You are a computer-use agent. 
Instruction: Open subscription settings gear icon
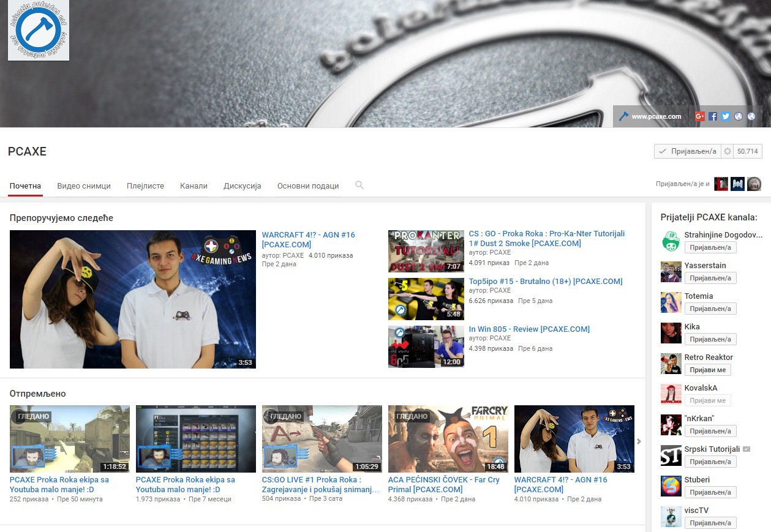[727, 151]
